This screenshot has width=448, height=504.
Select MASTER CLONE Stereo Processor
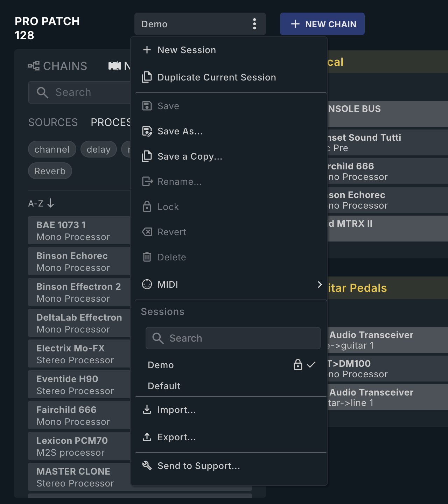click(x=79, y=477)
